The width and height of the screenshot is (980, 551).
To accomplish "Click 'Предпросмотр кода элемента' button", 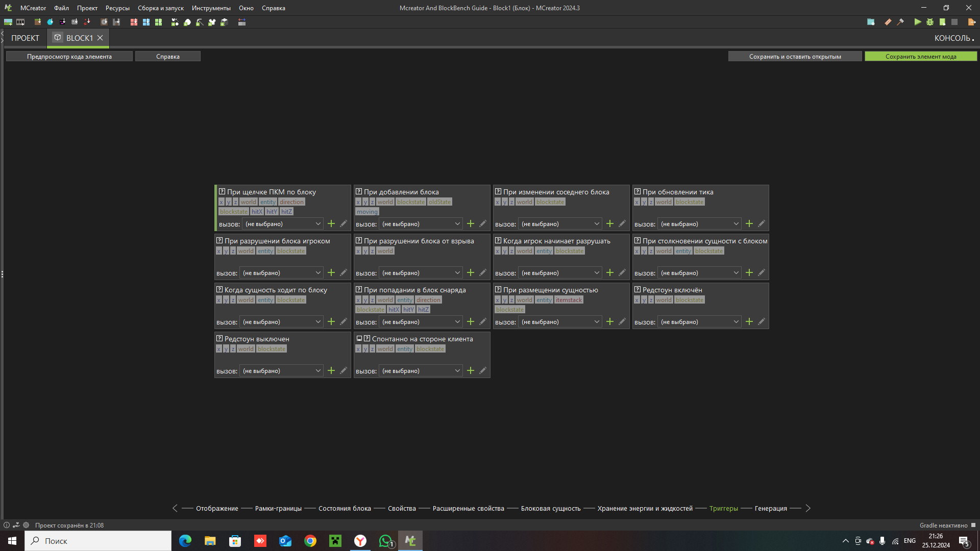I will [69, 56].
